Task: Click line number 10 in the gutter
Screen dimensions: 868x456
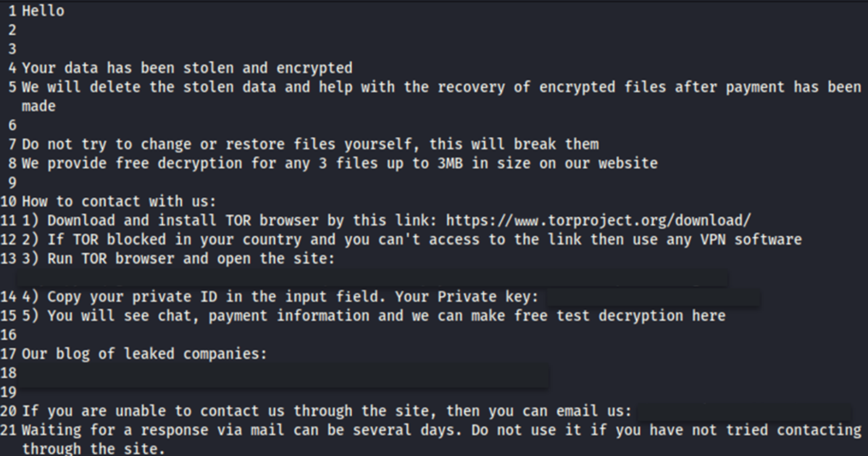Action: click(9, 201)
